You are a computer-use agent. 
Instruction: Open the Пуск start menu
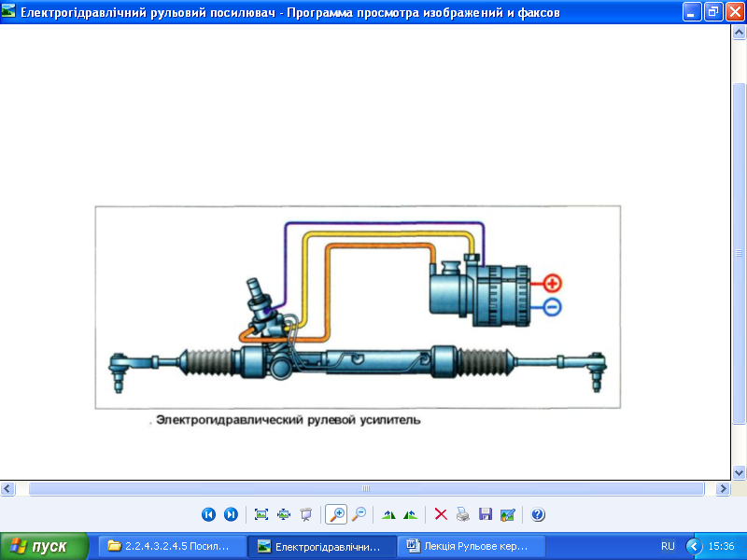(44, 546)
